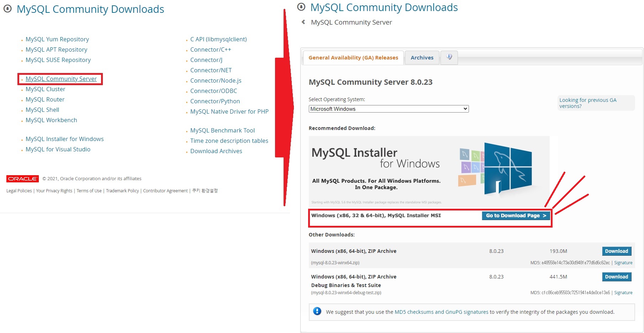Open the Select Operating System dropdown
Screen dimensions: 644x333
(x=389, y=109)
